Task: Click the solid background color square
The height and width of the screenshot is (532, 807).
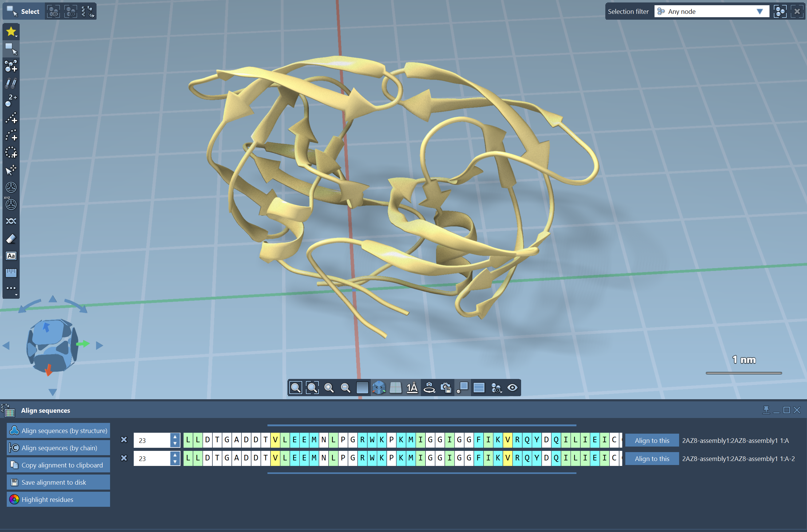Action: [x=362, y=388]
